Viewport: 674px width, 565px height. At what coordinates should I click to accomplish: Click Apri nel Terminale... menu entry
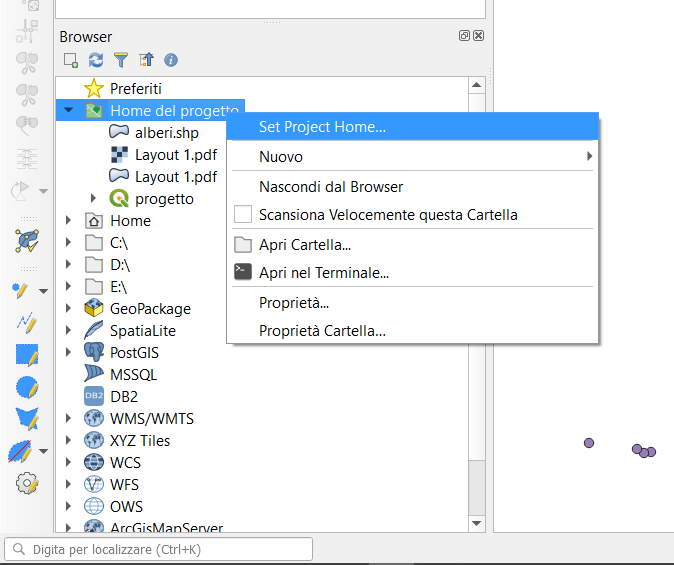323,273
